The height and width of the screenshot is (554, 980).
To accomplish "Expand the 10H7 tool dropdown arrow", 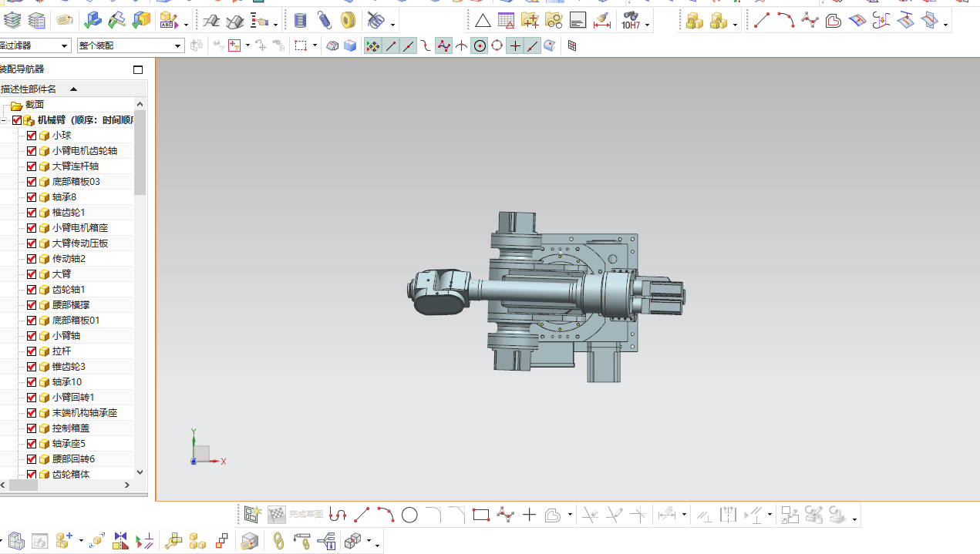I will [648, 25].
